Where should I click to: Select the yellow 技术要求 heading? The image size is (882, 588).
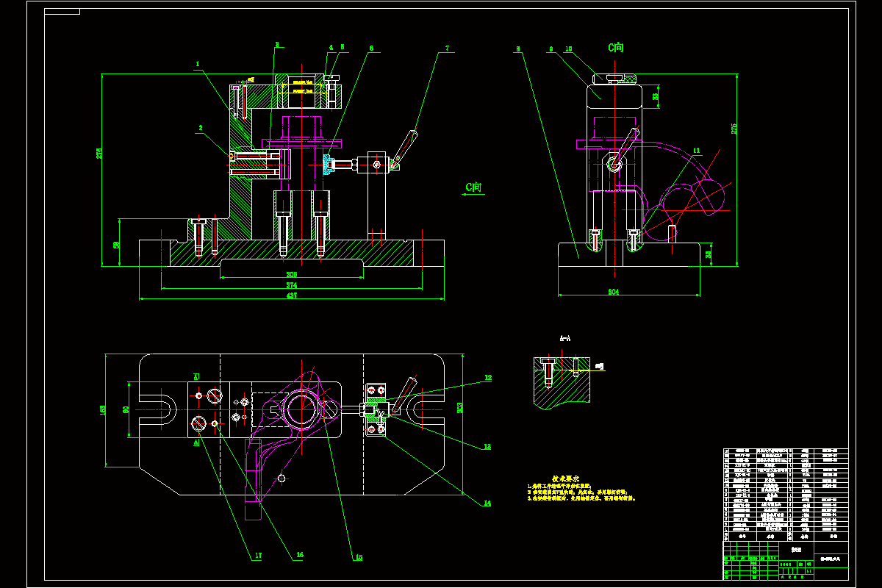coord(566,478)
